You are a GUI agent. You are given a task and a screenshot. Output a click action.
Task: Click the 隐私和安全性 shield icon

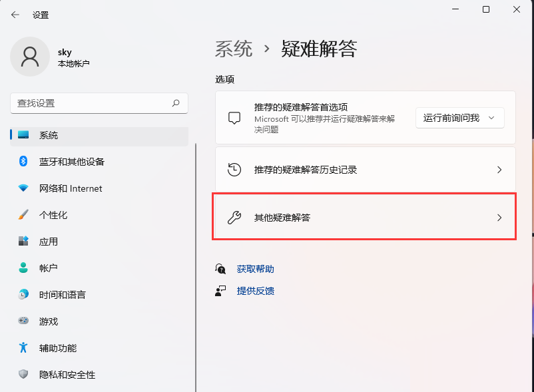pos(23,374)
